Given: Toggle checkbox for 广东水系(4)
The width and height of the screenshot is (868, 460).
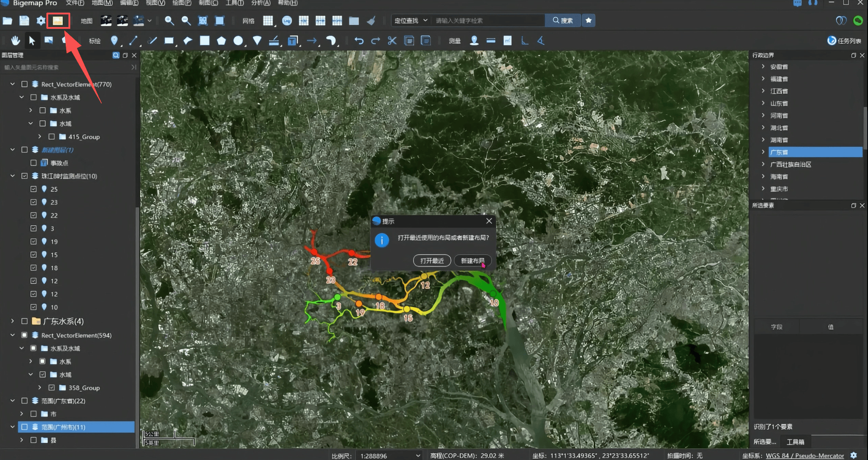Looking at the screenshot, I should tap(24, 321).
